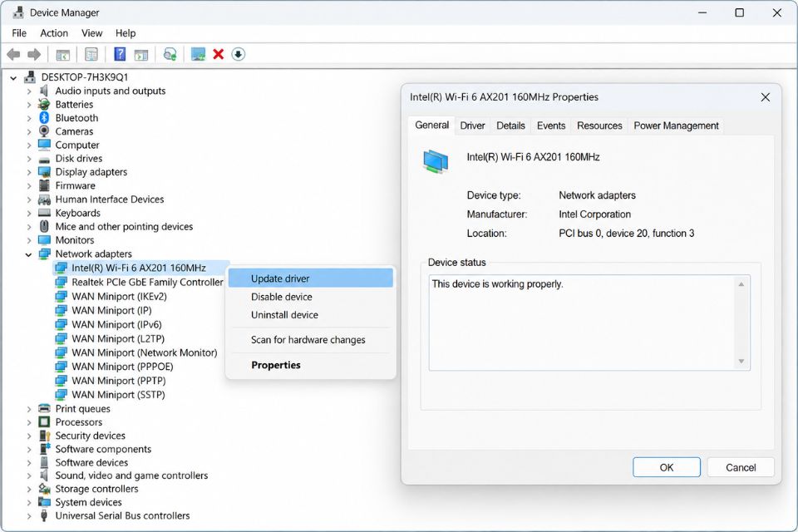This screenshot has height=532, width=798.
Task: Click the Properties sheet toolbar icon
Action: 91,55
